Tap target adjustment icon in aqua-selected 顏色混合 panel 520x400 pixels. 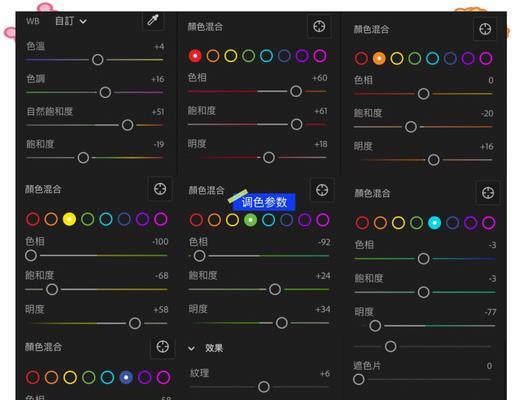pos(488,193)
